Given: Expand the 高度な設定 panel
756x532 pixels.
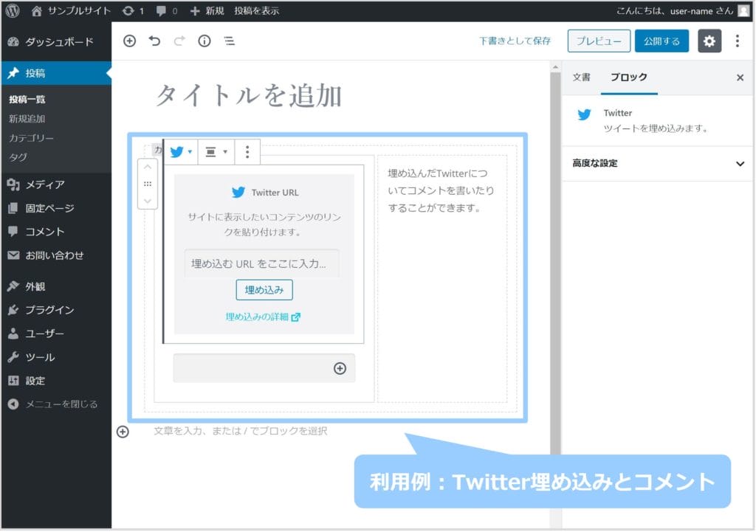Looking at the screenshot, I should 658,164.
